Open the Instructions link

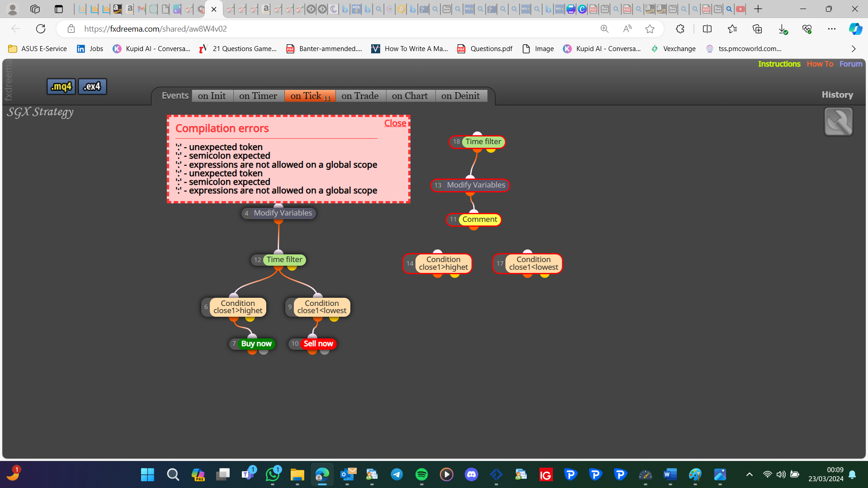point(779,64)
